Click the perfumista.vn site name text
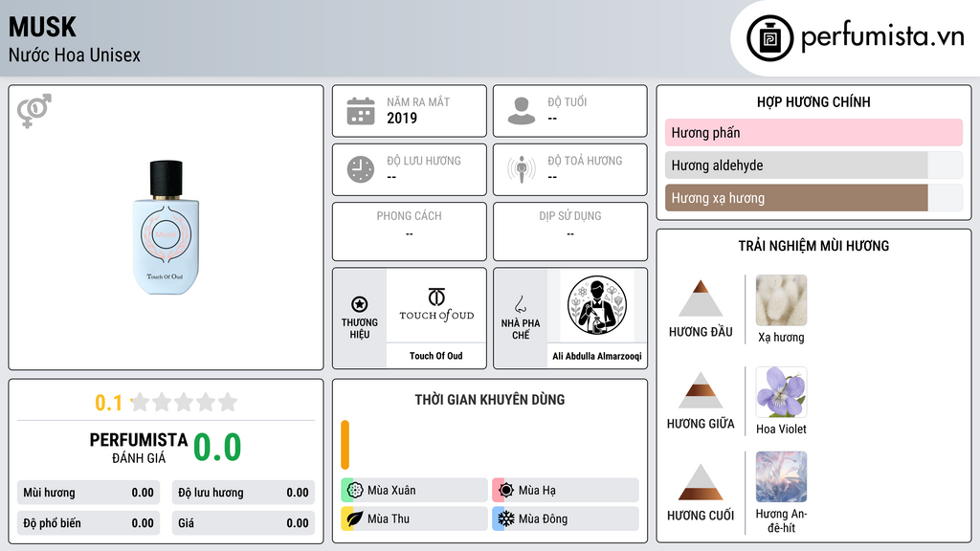Viewport: 980px width, 551px height. [882, 36]
